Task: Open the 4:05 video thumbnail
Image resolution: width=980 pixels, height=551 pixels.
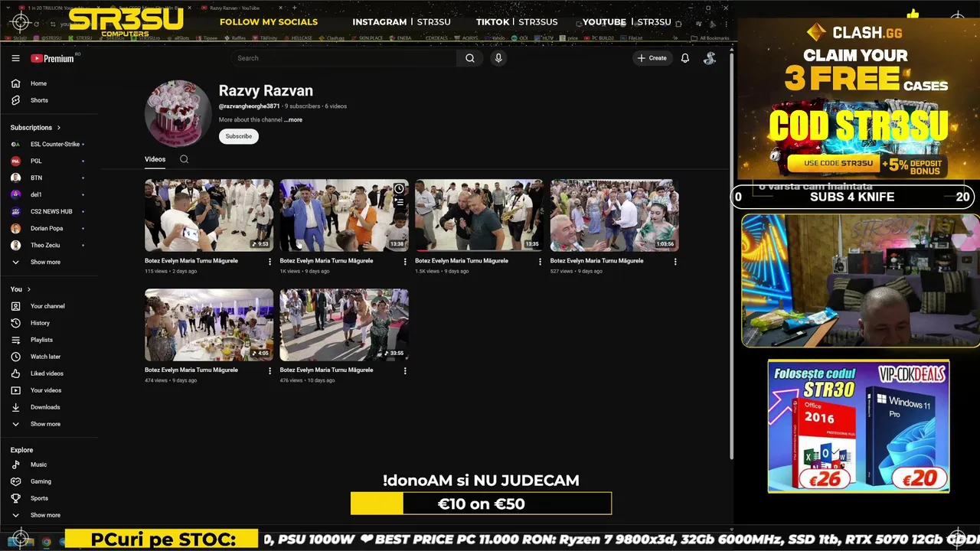Action: coord(209,324)
